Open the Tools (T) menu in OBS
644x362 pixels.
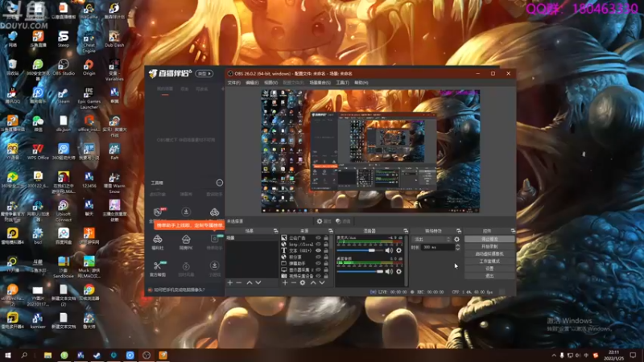tap(343, 83)
